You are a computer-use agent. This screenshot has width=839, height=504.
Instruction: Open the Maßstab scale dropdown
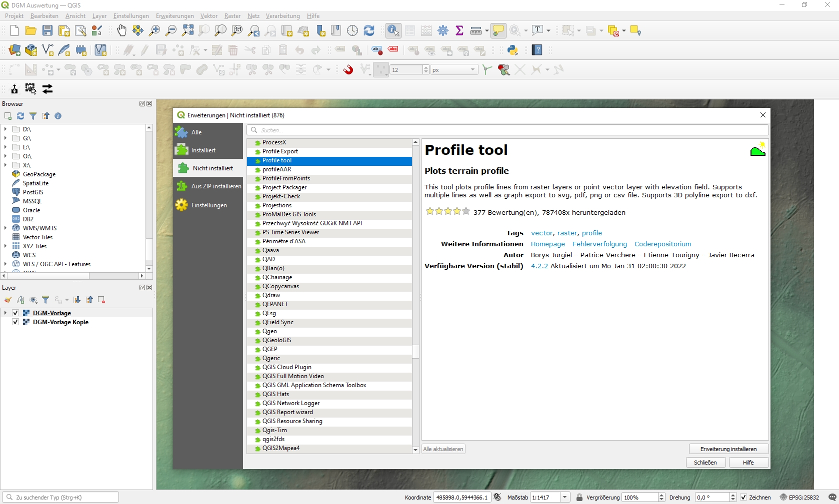coord(565,498)
